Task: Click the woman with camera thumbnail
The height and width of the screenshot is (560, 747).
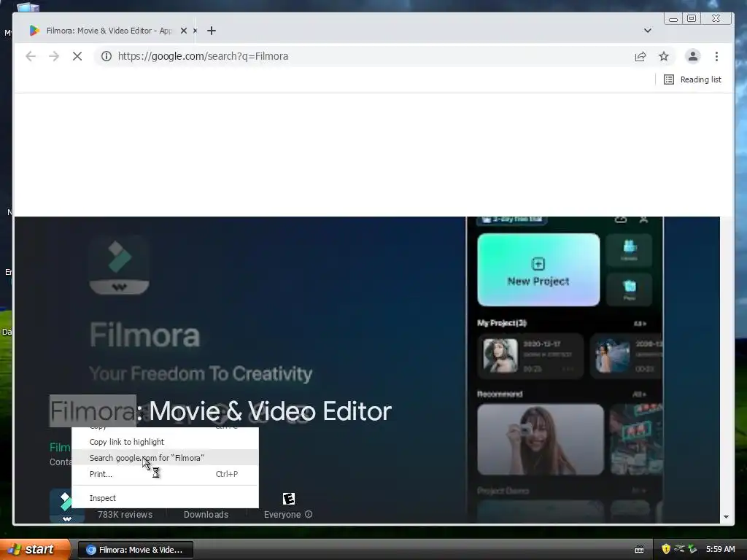Action: click(x=541, y=440)
